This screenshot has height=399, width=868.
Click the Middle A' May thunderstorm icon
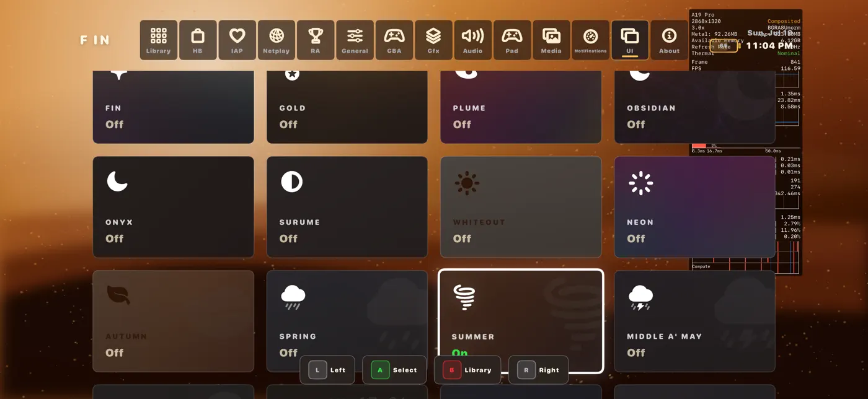(640, 297)
